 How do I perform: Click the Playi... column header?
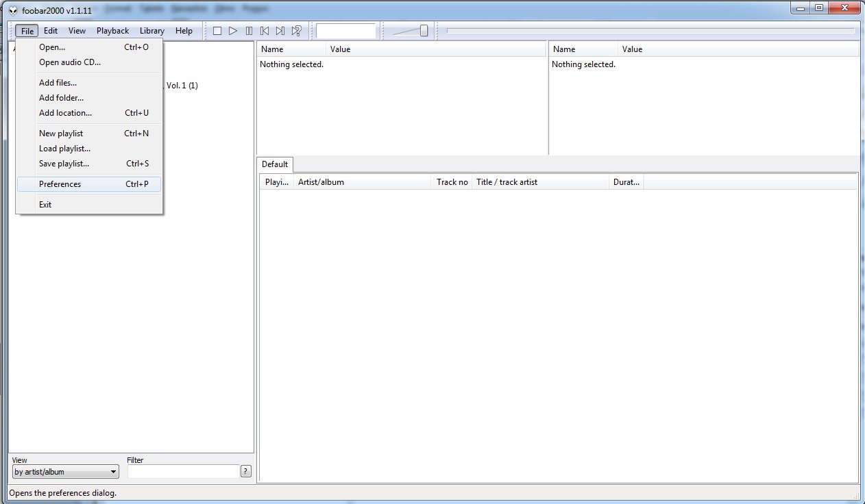coord(277,182)
